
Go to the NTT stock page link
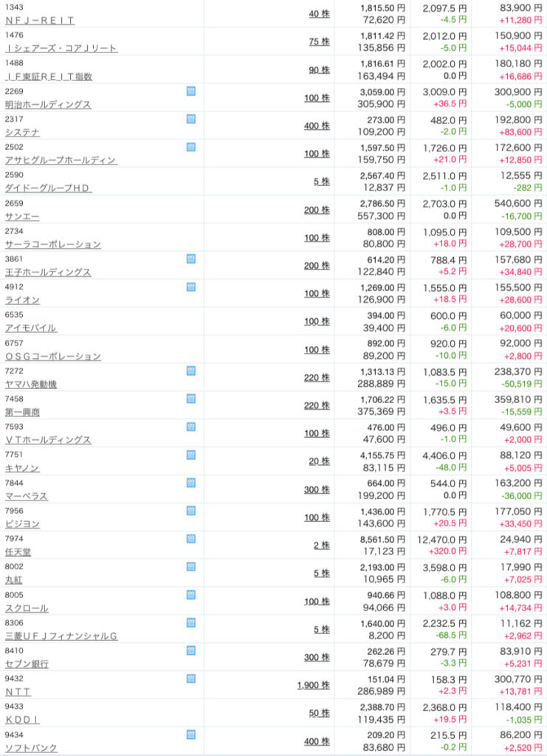pyautogui.click(x=18, y=693)
